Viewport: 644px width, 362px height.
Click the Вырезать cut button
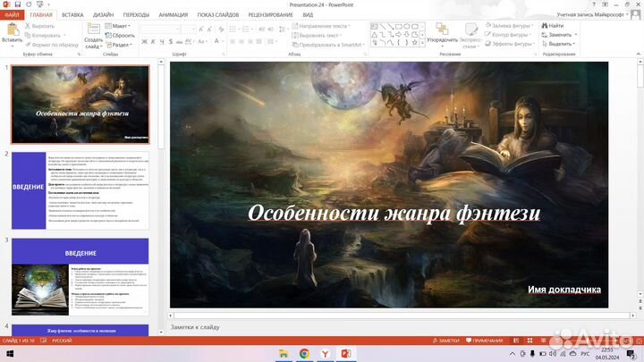39,26
